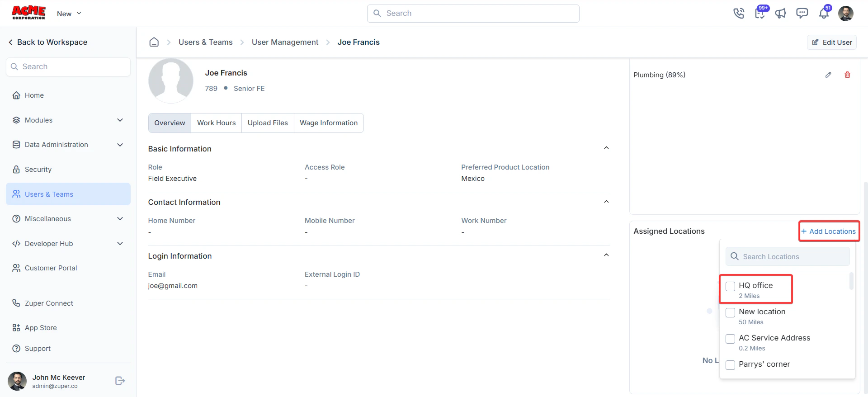
Task: Click the Miscellaneous question icon
Action: 16,219
